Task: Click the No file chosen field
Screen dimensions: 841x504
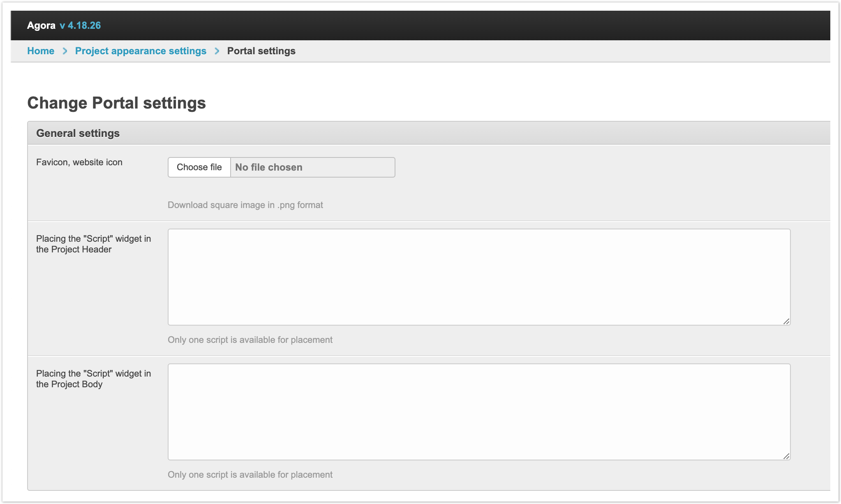Action: (x=312, y=167)
